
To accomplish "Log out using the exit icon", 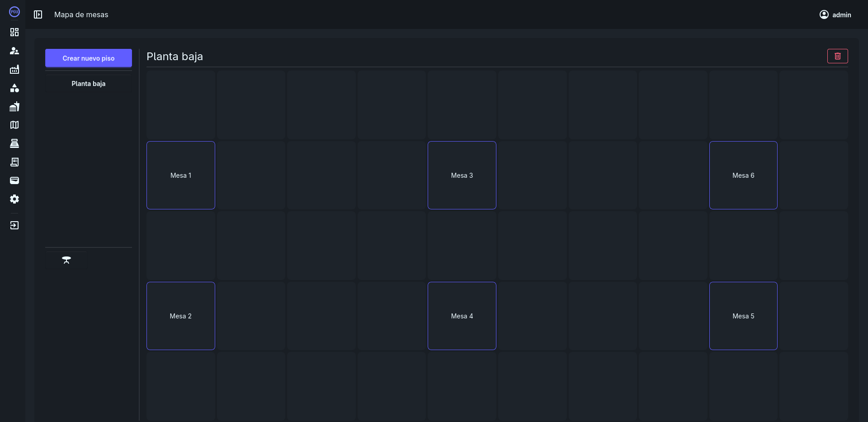I will click(x=14, y=225).
